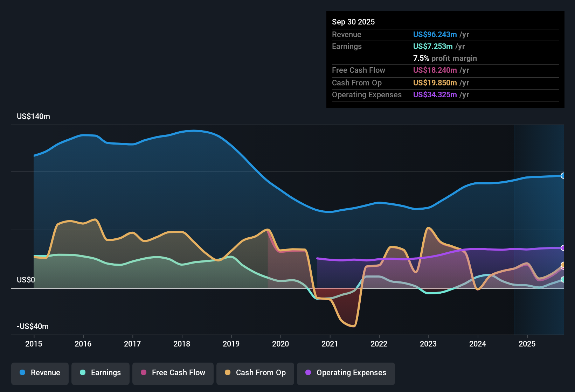This screenshot has height=392, width=575.
Task: Select the 2020 axis label
Action: coord(280,344)
